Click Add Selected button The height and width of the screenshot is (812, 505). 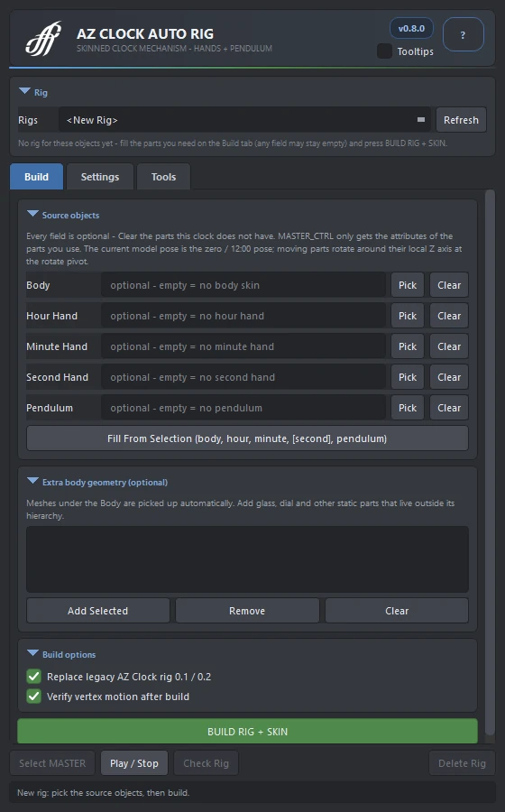(97, 611)
